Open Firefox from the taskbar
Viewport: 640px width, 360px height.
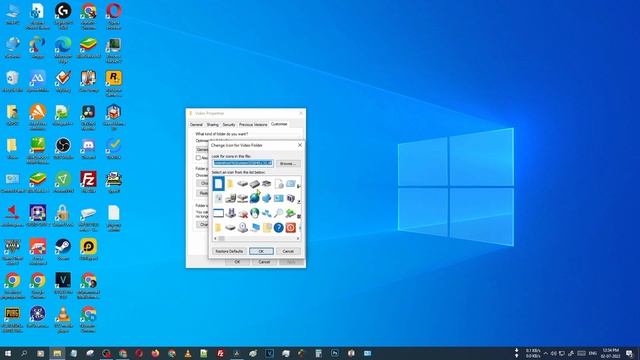point(155,353)
